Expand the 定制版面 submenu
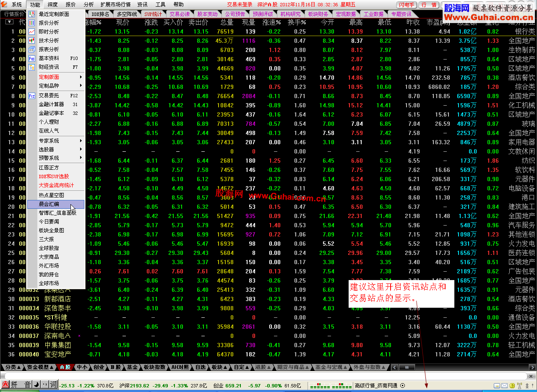The height and width of the screenshot is (392, 537). [55, 77]
